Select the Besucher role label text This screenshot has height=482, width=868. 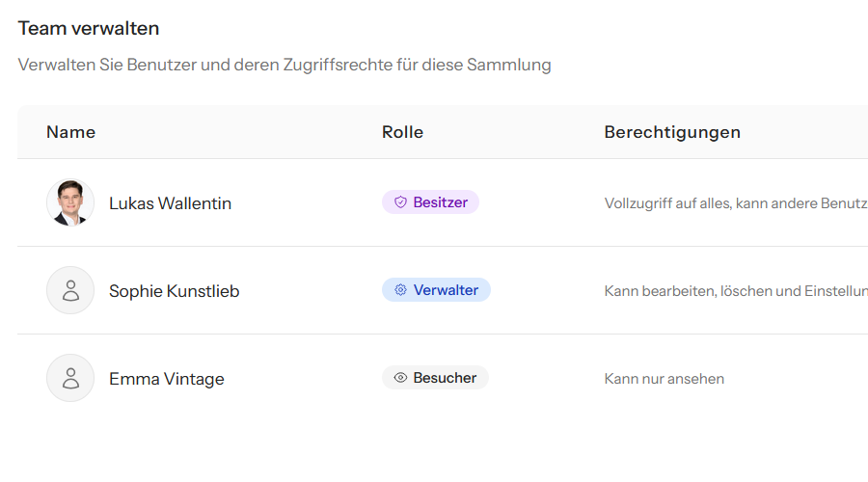tap(445, 378)
